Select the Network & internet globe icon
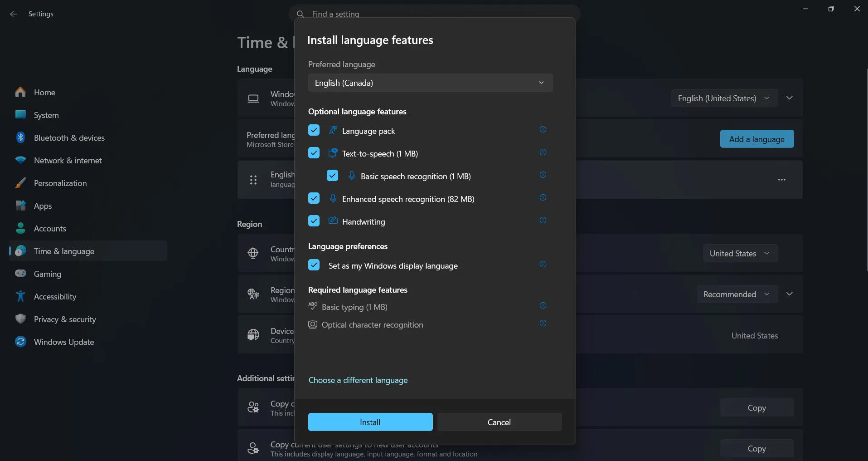 point(20,160)
